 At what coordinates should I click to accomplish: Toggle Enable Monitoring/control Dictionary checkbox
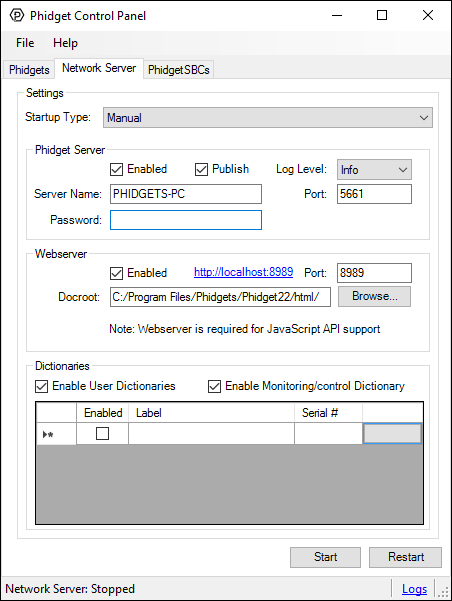214,386
